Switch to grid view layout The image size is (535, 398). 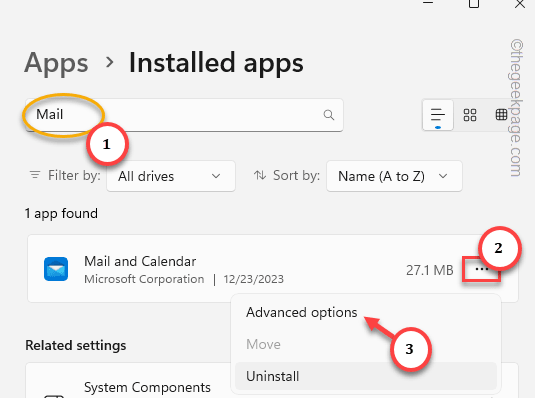(469, 115)
